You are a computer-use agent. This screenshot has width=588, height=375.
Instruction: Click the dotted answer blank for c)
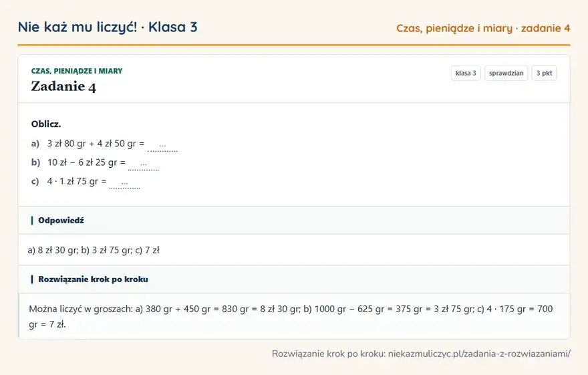pyautogui.click(x=124, y=182)
